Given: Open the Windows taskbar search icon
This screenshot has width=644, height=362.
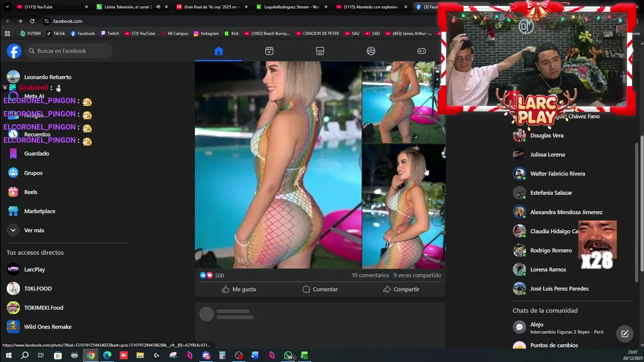Looking at the screenshot, I should tap(25, 355).
